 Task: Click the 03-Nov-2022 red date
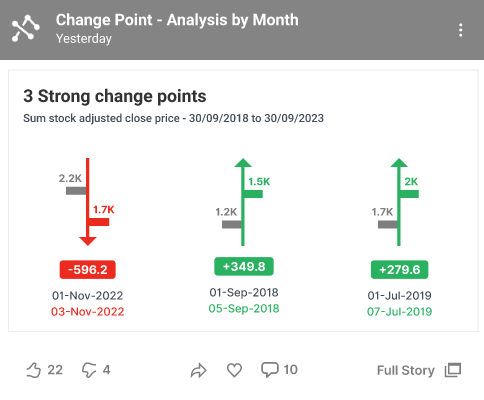coord(88,312)
